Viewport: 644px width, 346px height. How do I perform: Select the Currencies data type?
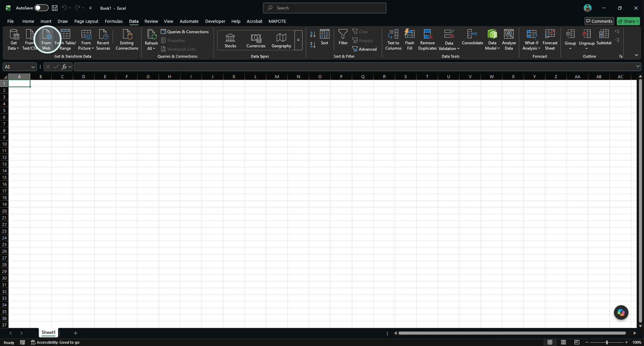(256, 40)
